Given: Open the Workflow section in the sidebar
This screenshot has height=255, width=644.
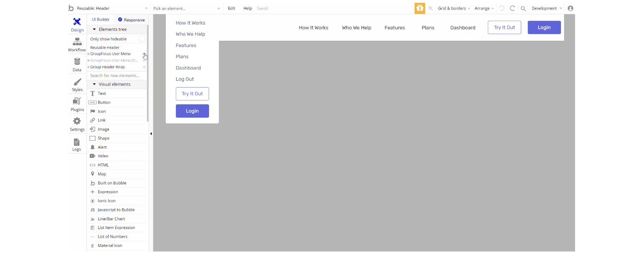Looking at the screenshot, I should coord(77,45).
